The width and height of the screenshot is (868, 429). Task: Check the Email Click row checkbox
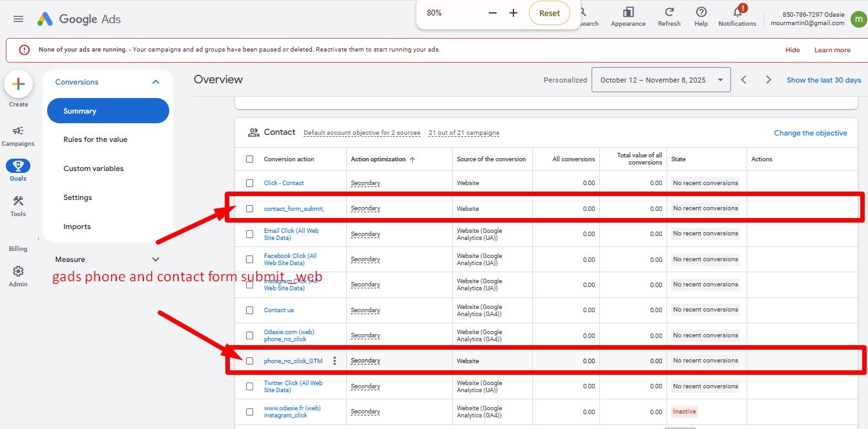pos(250,234)
